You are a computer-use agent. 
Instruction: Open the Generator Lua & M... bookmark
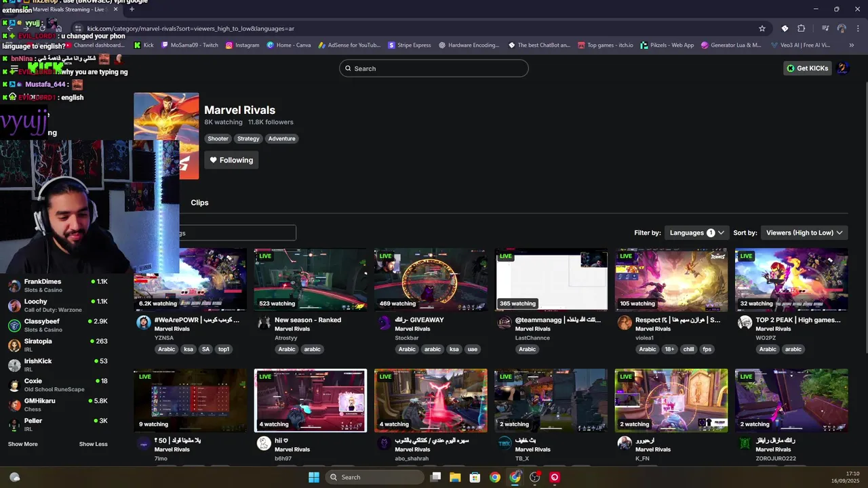pos(731,45)
